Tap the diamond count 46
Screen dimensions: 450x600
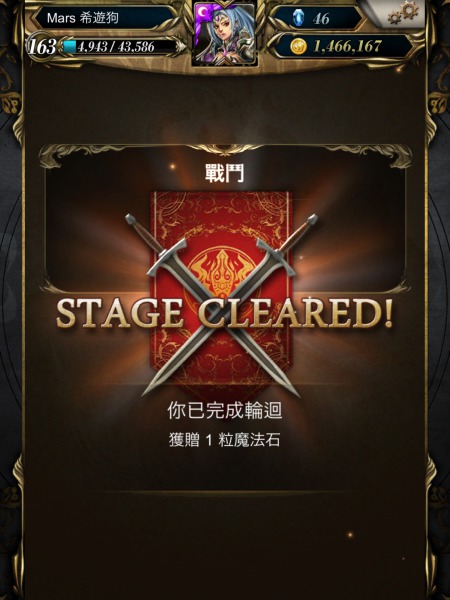[321, 18]
